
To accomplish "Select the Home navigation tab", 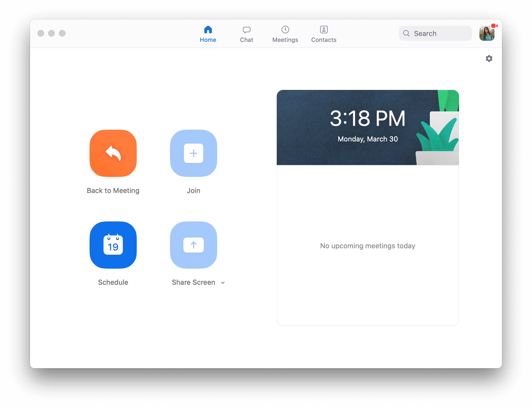I will tap(208, 34).
